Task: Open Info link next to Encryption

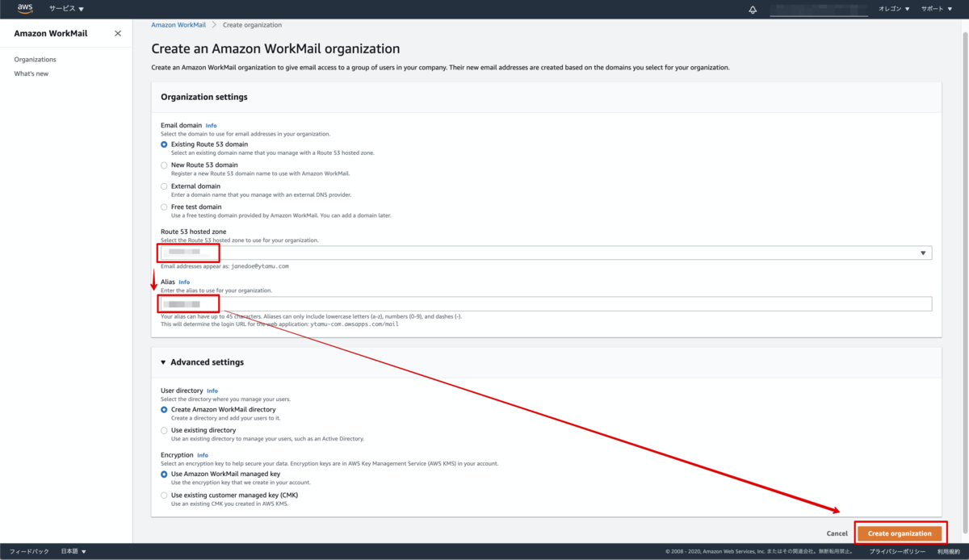Action: click(x=203, y=456)
